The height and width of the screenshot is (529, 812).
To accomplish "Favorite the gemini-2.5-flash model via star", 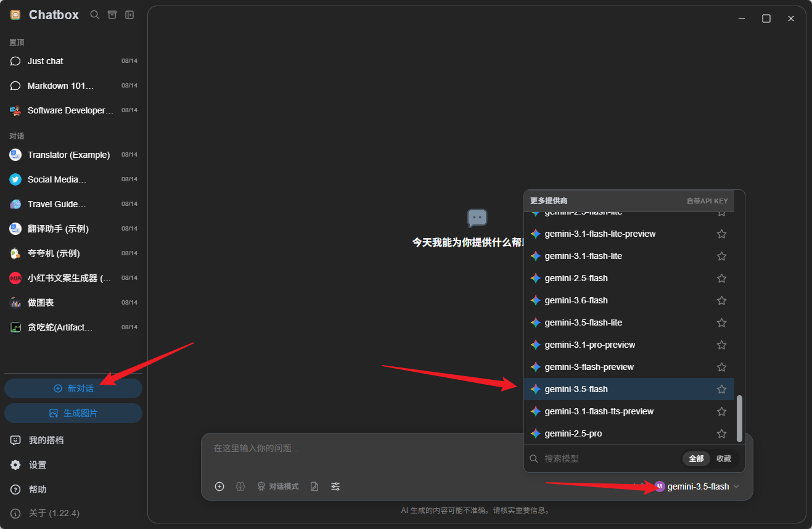I will click(x=721, y=278).
